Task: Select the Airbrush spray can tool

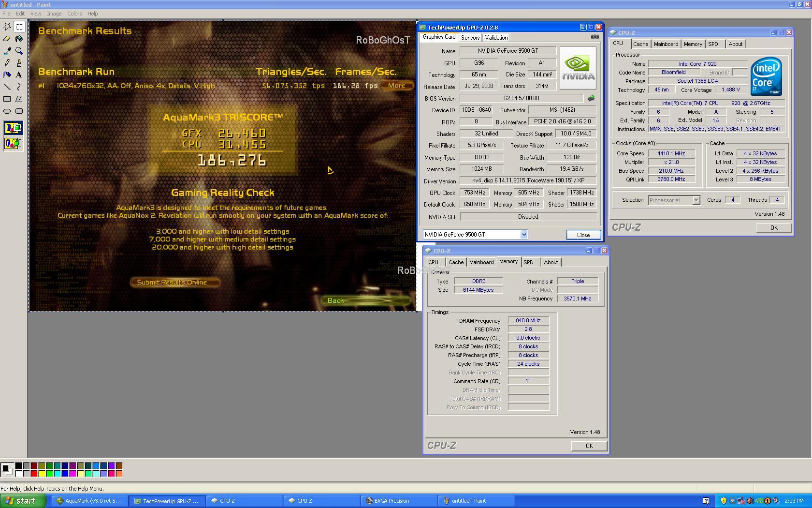Action: pos(7,75)
